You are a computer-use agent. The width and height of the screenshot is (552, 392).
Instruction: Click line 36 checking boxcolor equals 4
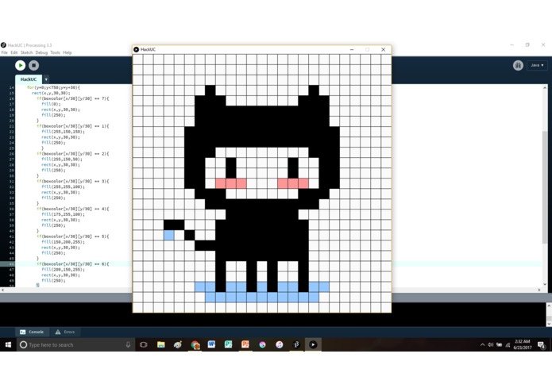(73, 209)
